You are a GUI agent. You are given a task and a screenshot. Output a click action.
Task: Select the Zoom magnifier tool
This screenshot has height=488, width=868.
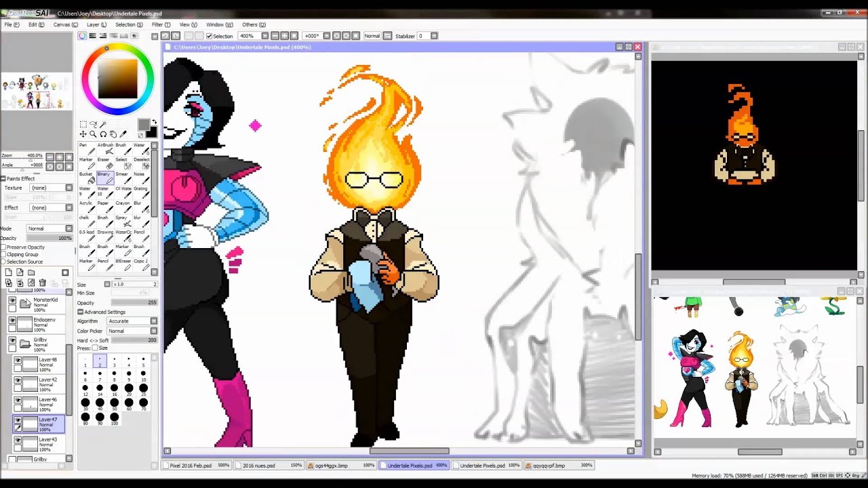coord(93,134)
